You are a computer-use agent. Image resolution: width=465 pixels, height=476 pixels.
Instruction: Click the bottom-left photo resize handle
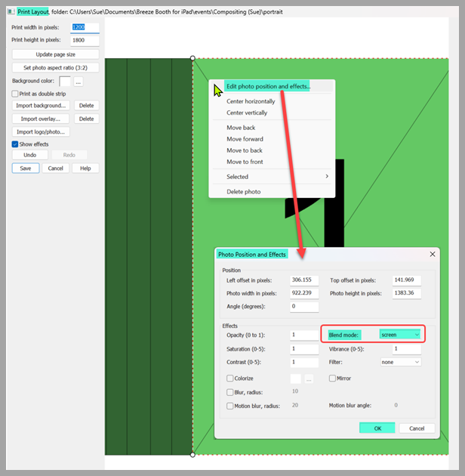point(192,454)
